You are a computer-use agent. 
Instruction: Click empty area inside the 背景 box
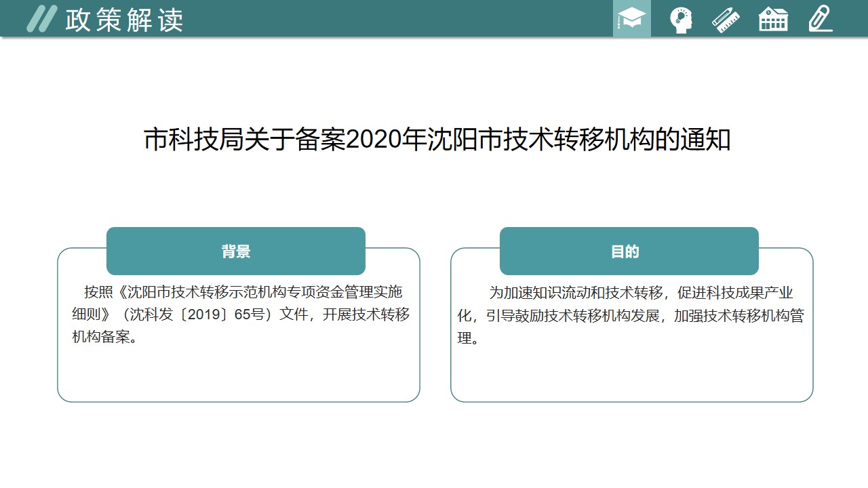click(237, 373)
